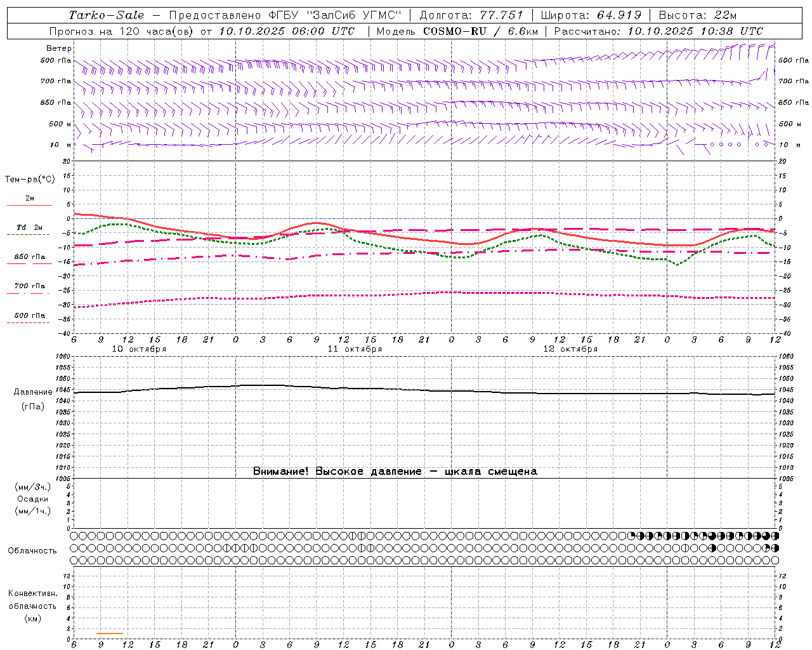The width and height of the screenshot is (812, 650).
Task: Click the 'Td 2м' dew point legend entry
Action: [29, 227]
